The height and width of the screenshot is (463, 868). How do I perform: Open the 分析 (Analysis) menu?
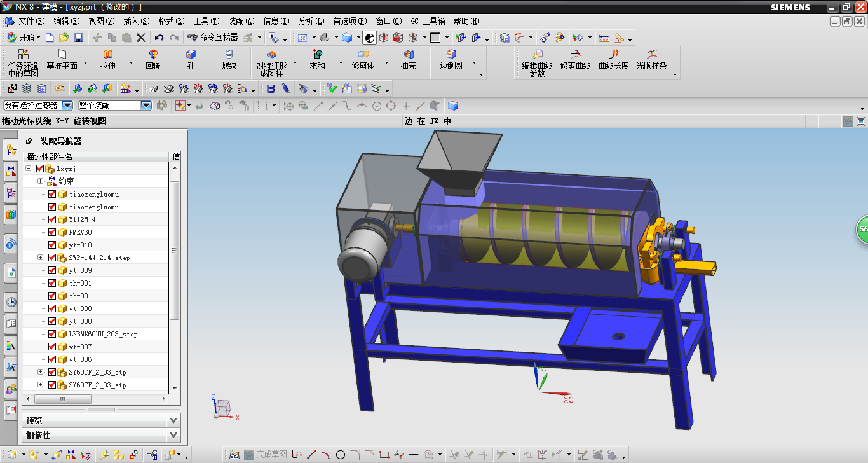point(311,21)
